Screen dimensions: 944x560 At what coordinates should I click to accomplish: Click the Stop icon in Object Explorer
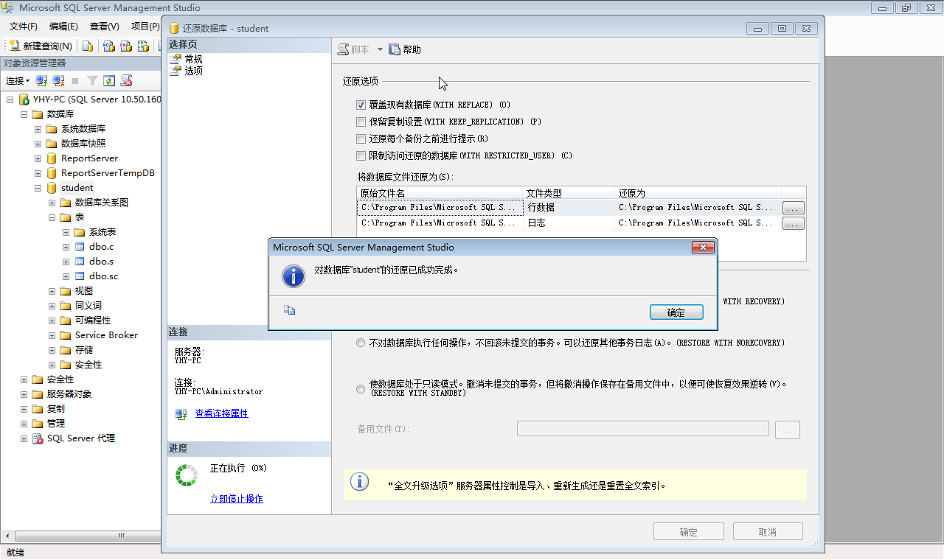pos(75,80)
